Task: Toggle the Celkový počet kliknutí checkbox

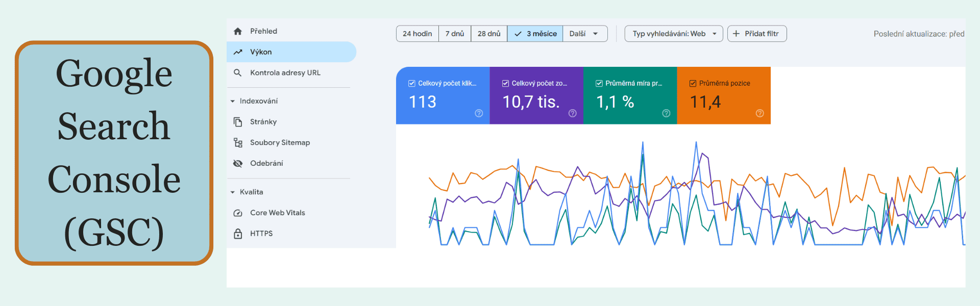Action: coord(412,83)
